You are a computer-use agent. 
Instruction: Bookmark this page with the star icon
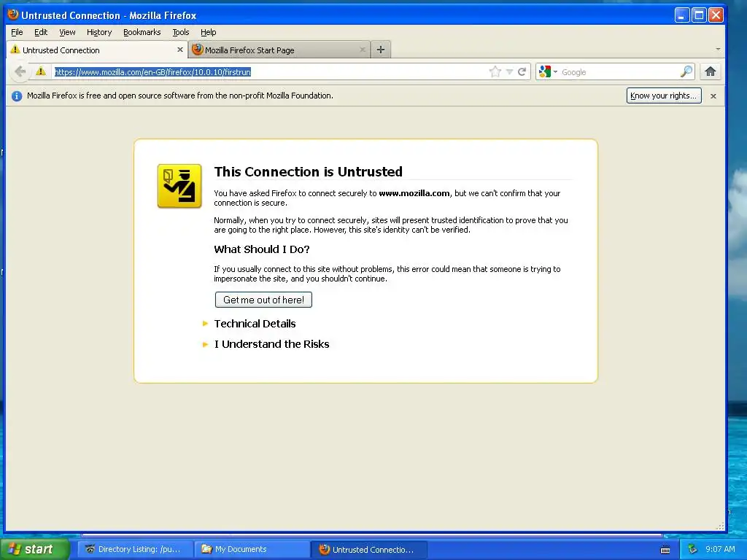pos(495,72)
